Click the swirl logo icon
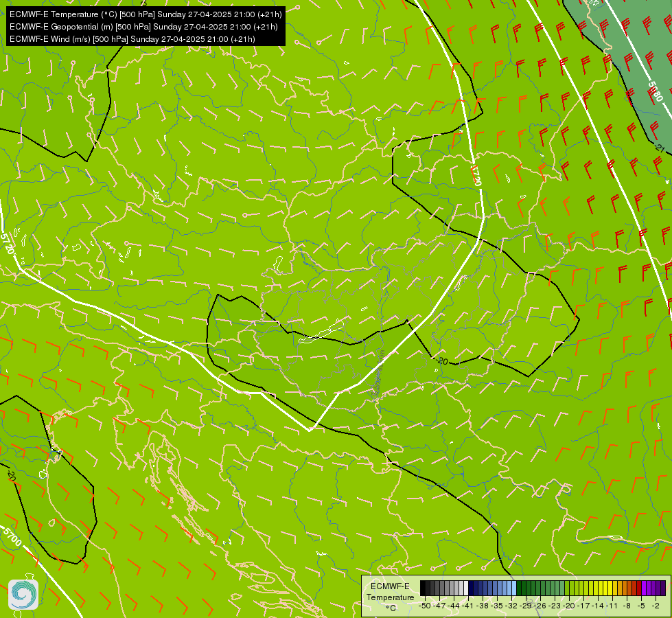 pos(23,595)
